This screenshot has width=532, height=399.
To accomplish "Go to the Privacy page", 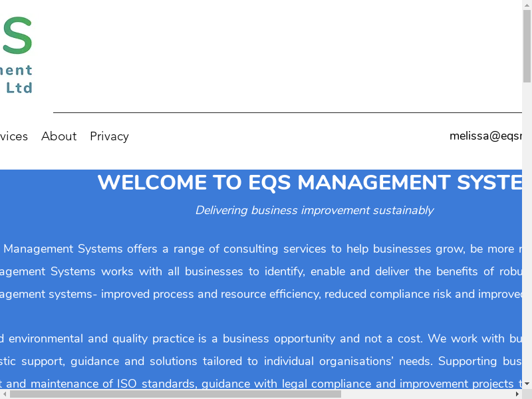I will pyautogui.click(x=109, y=136).
